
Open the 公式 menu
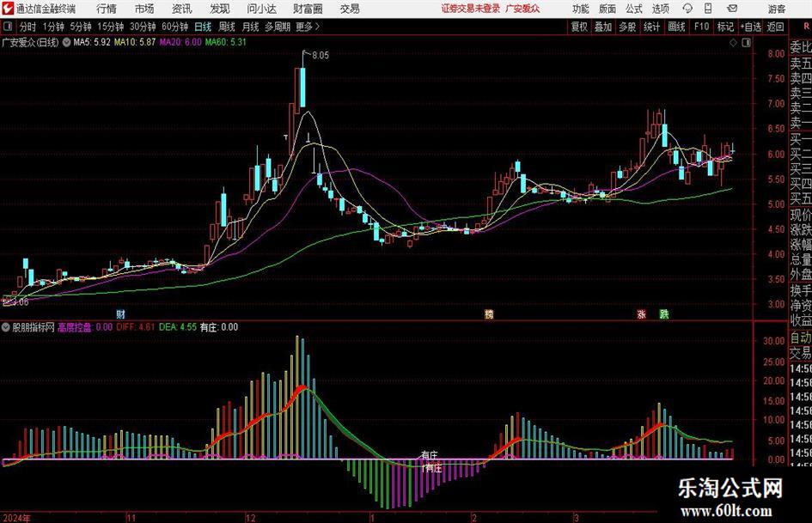634,9
